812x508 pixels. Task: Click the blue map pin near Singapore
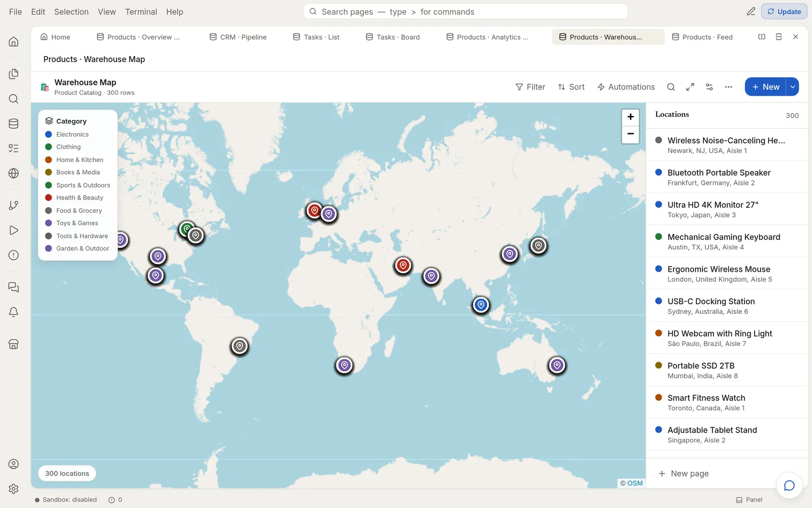tap(481, 305)
